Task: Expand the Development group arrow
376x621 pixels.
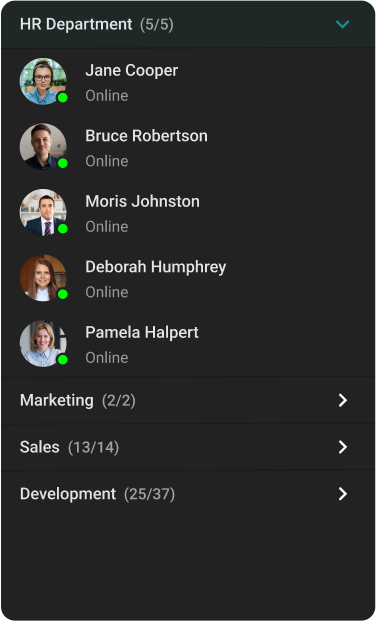Action: pyautogui.click(x=343, y=494)
